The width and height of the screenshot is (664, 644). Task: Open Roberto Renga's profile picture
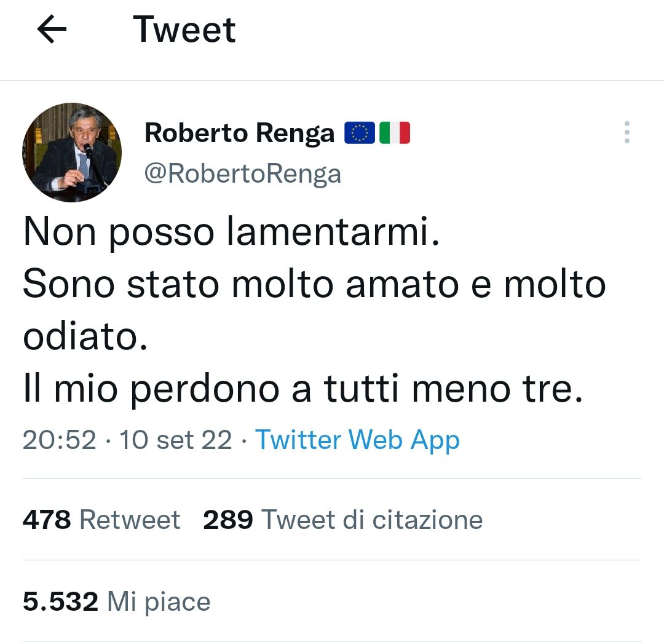click(72, 152)
